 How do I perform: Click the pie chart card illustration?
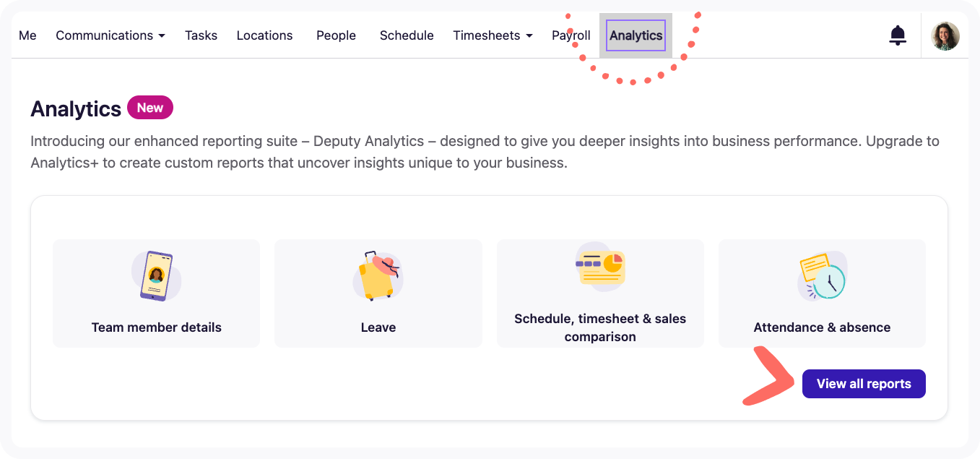[600, 267]
